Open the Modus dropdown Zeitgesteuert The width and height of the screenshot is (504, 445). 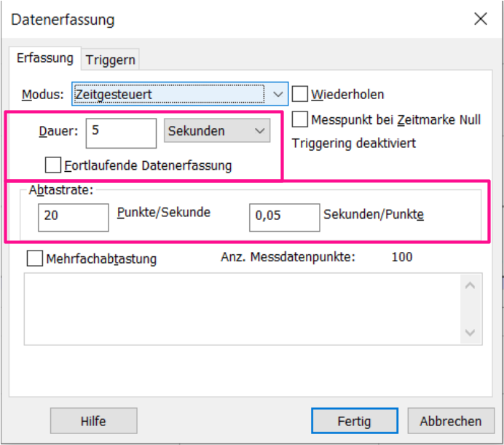tap(180, 94)
